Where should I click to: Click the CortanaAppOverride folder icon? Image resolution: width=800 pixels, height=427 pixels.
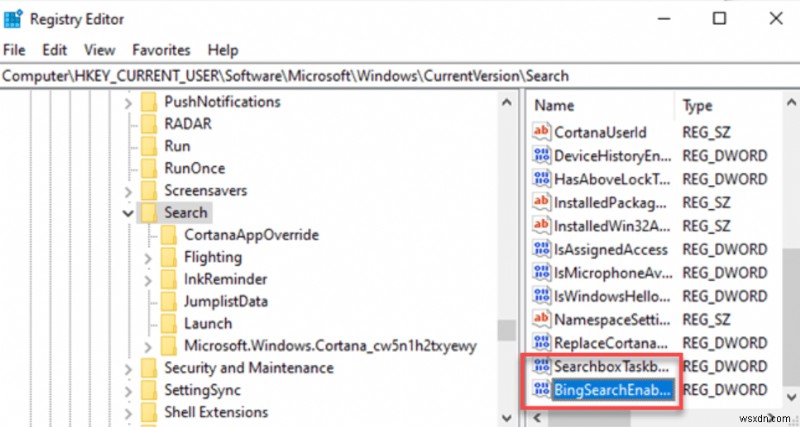point(169,235)
